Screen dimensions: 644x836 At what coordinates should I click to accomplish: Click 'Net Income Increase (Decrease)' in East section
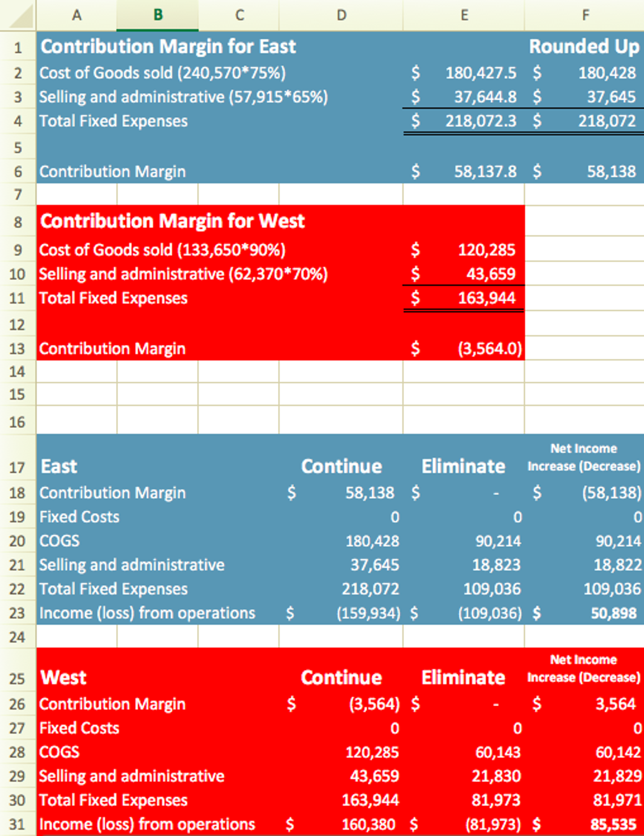click(584, 458)
